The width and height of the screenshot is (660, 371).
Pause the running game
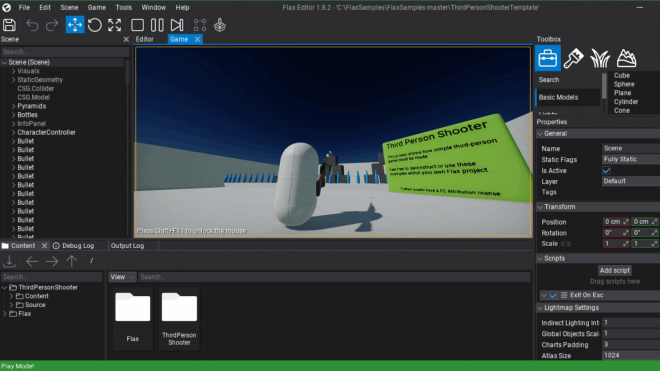point(157,25)
